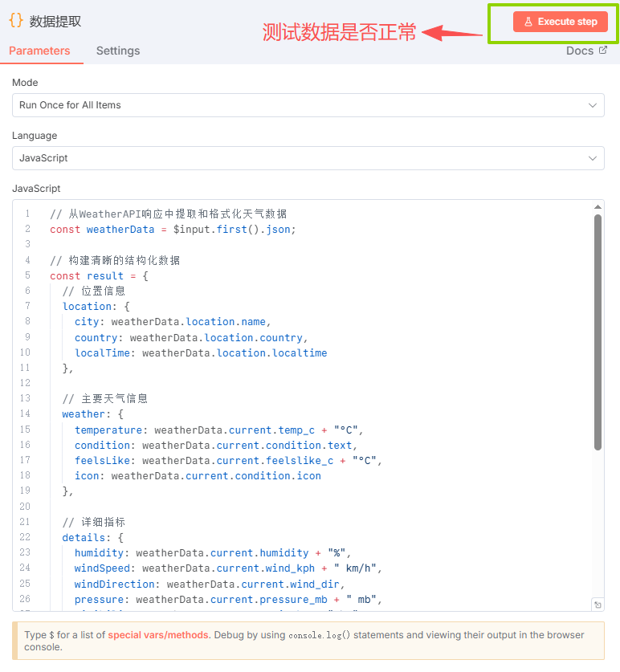620x672 pixels.
Task: Expand the Language dropdown chevron
Action: (x=593, y=158)
